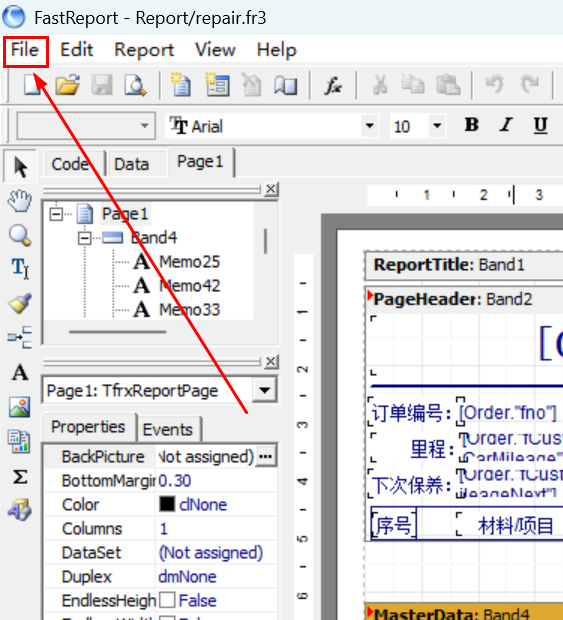The width and height of the screenshot is (563, 620).
Task: Select Memo33 in the tree
Action: [x=189, y=310]
